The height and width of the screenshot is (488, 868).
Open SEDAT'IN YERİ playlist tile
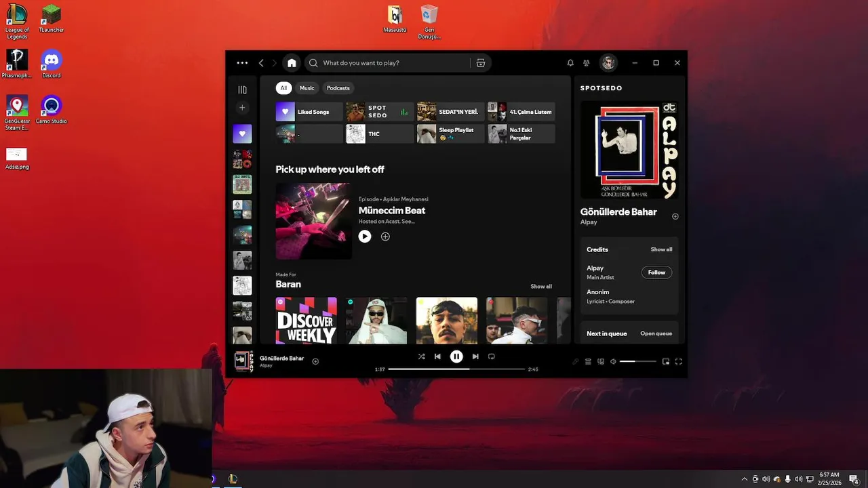(450, 112)
